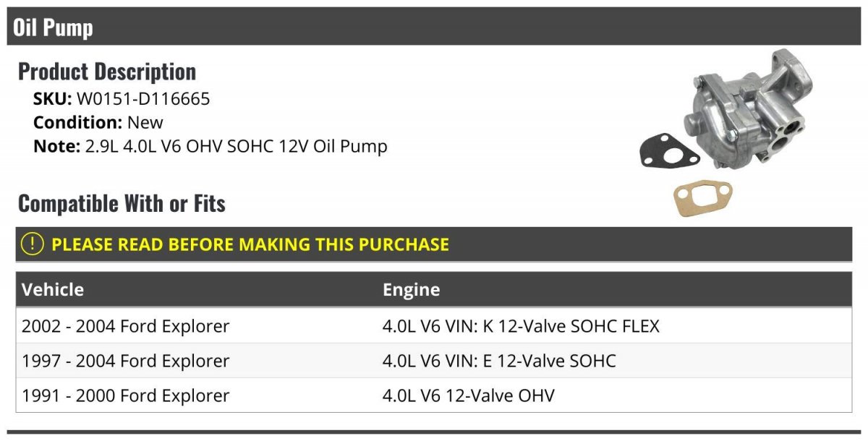Click the Condition: New text

(98, 122)
